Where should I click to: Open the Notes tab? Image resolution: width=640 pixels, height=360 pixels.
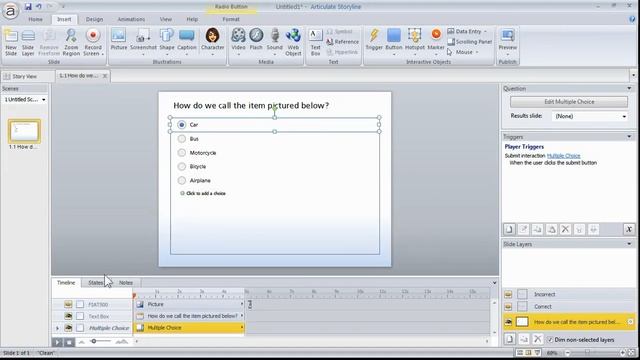(x=126, y=282)
